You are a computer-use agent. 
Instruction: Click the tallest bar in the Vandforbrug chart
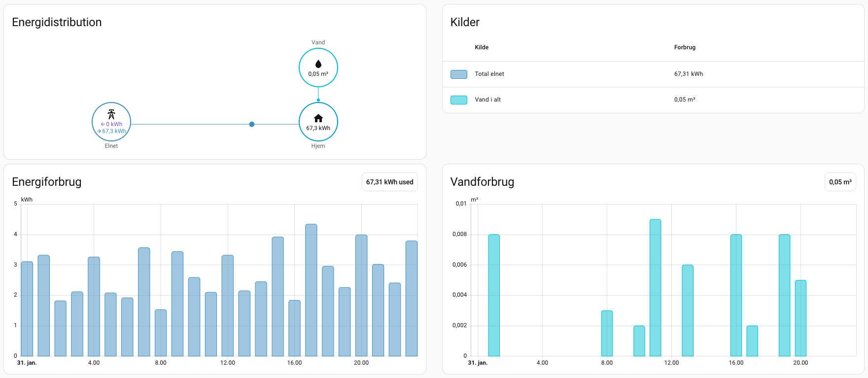(656, 288)
